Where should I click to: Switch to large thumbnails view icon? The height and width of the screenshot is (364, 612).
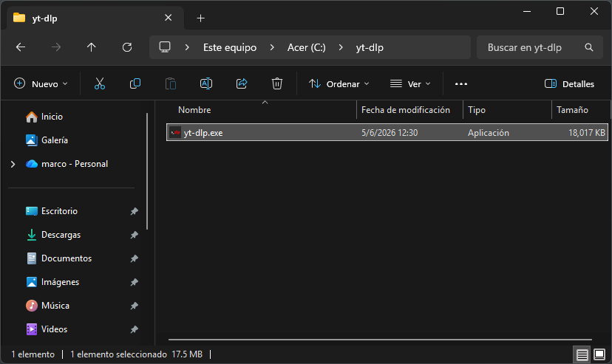point(599,354)
